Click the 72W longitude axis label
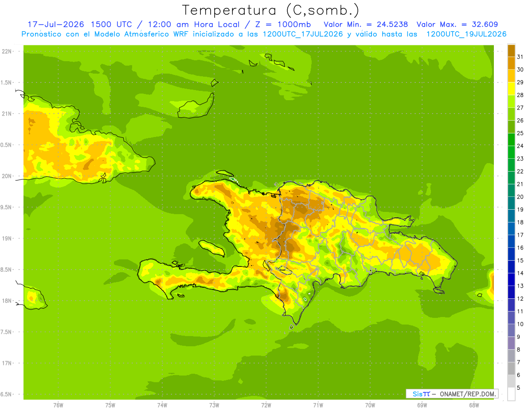 (266, 405)
